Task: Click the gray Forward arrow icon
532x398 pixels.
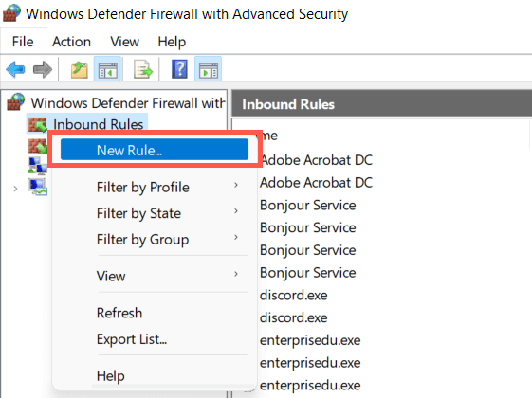Action: 43,69
